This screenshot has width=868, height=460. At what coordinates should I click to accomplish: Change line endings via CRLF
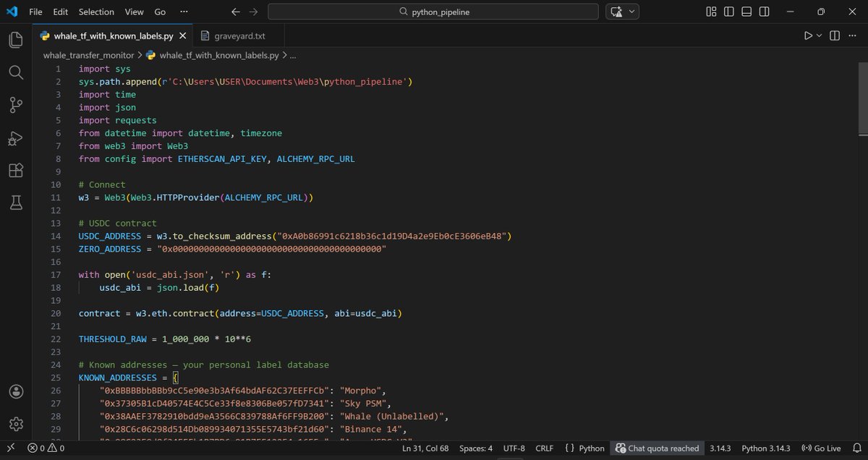pyautogui.click(x=544, y=448)
